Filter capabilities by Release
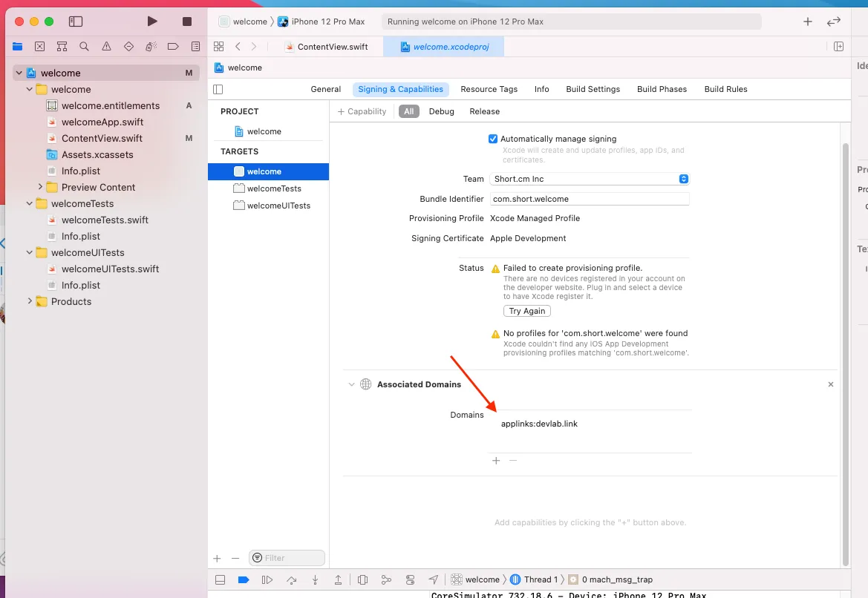This screenshot has width=868, height=598. tap(484, 111)
